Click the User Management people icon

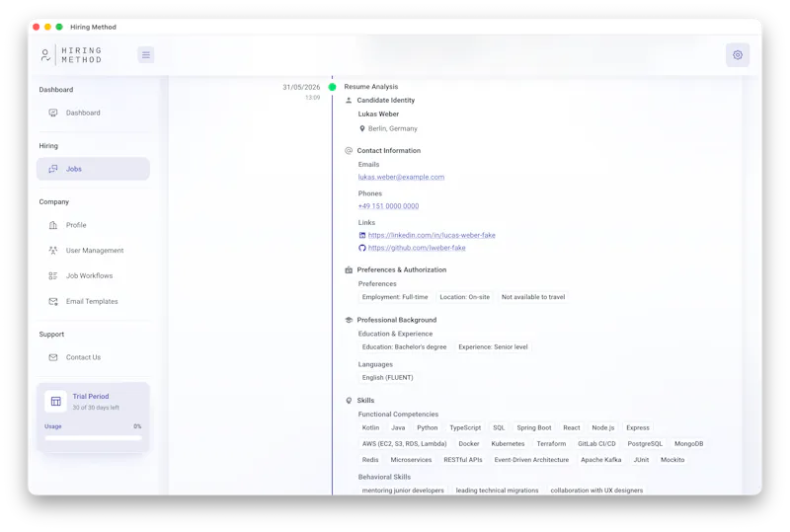tap(53, 251)
